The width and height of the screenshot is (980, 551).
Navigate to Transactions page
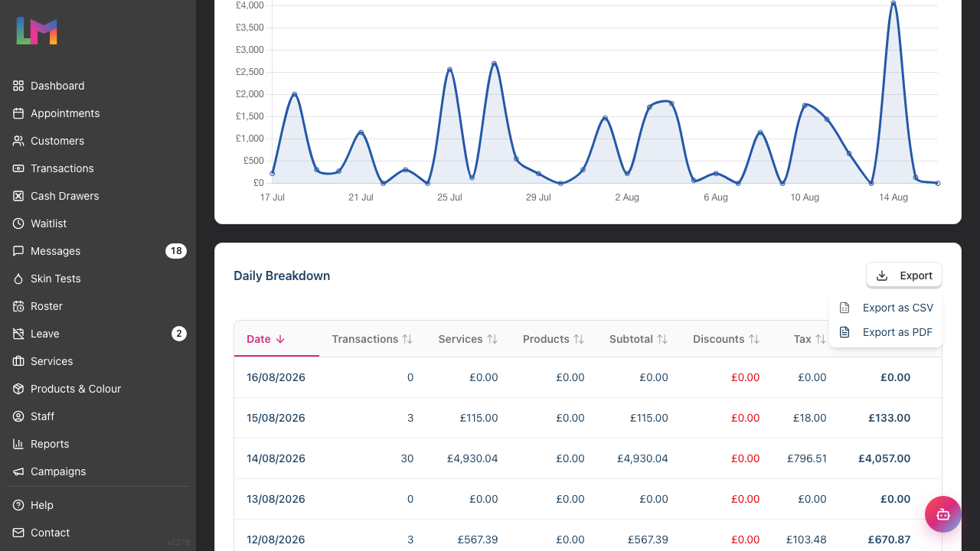click(98, 168)
